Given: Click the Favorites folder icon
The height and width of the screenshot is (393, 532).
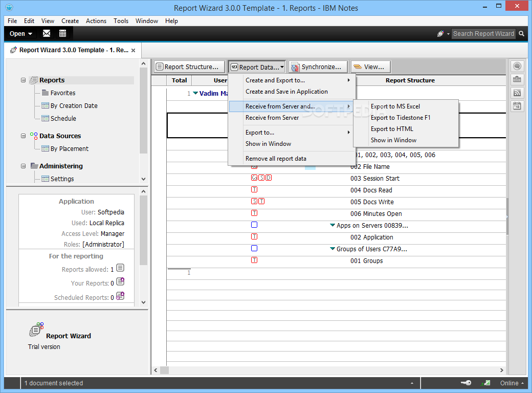Looking at the screenshot, I should point(46,93).
